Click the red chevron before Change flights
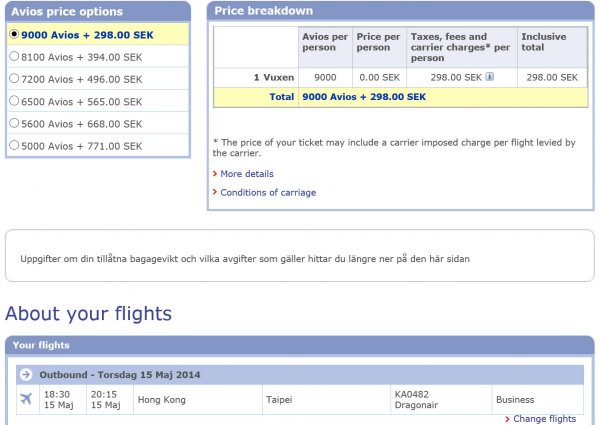 tap(508, 419)
